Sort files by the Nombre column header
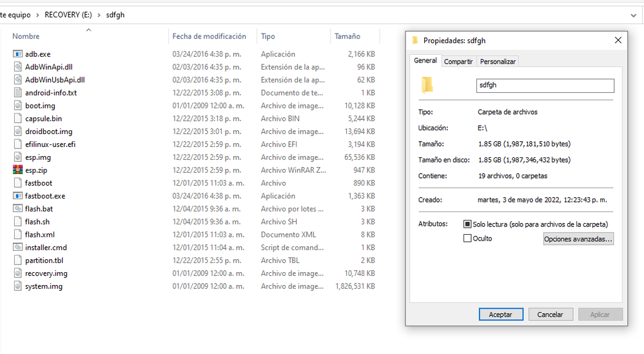644x354 pixels. (x=26, y=37)
